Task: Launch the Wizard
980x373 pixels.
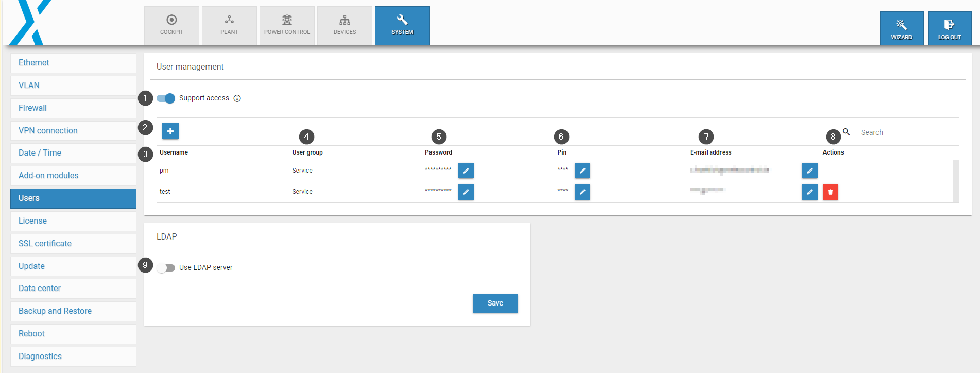Action: click(901, 28)
